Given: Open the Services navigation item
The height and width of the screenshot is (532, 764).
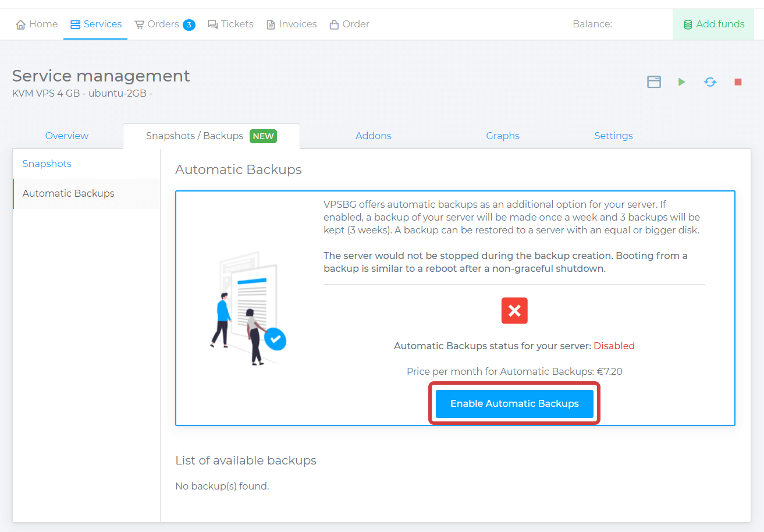Looking at the screenshot, I should [x=95, y=24].
